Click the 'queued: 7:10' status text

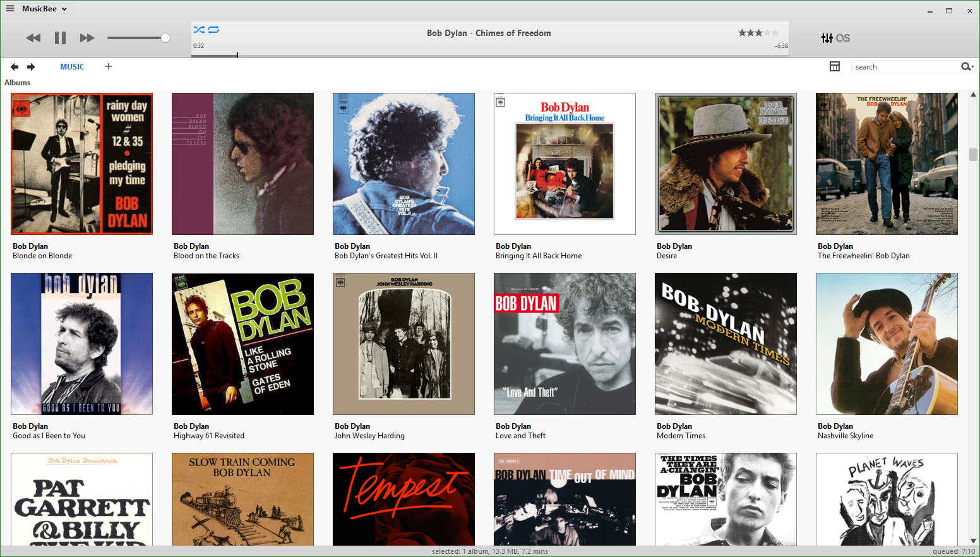953,551
